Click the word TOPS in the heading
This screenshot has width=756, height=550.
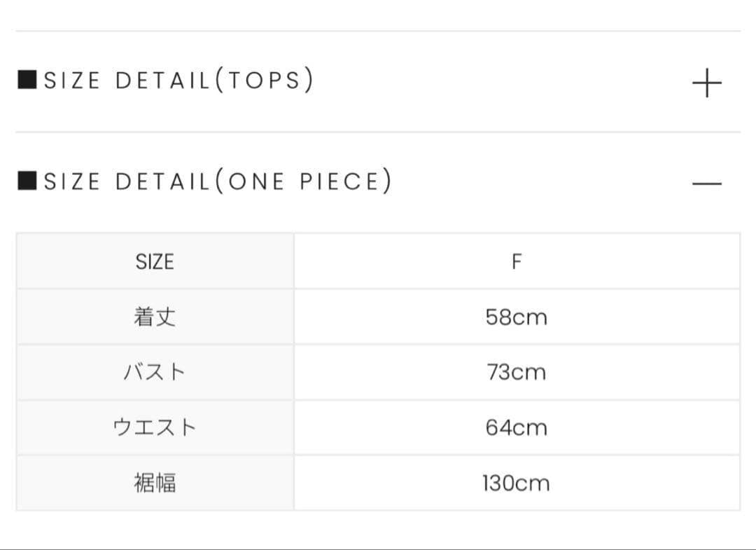point(264,80)
